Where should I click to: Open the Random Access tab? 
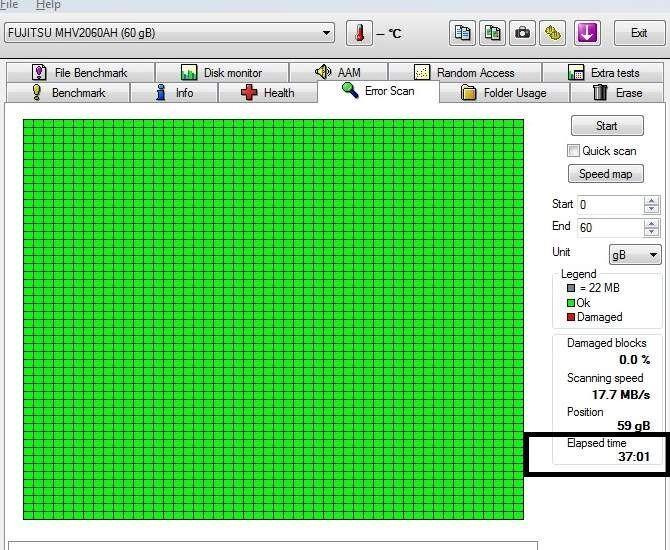(x=465, y=72)
